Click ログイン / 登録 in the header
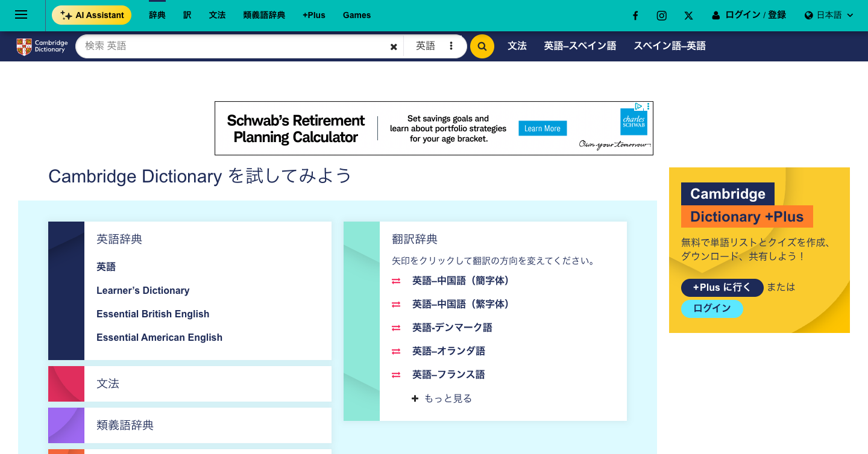868x454 pixels. (x=749, y=15)
